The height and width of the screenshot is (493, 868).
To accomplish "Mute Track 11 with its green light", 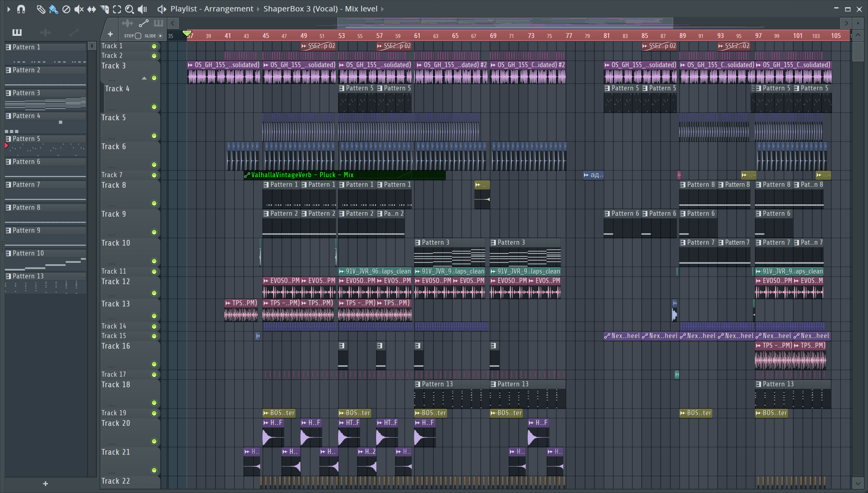I will (154, 272).
